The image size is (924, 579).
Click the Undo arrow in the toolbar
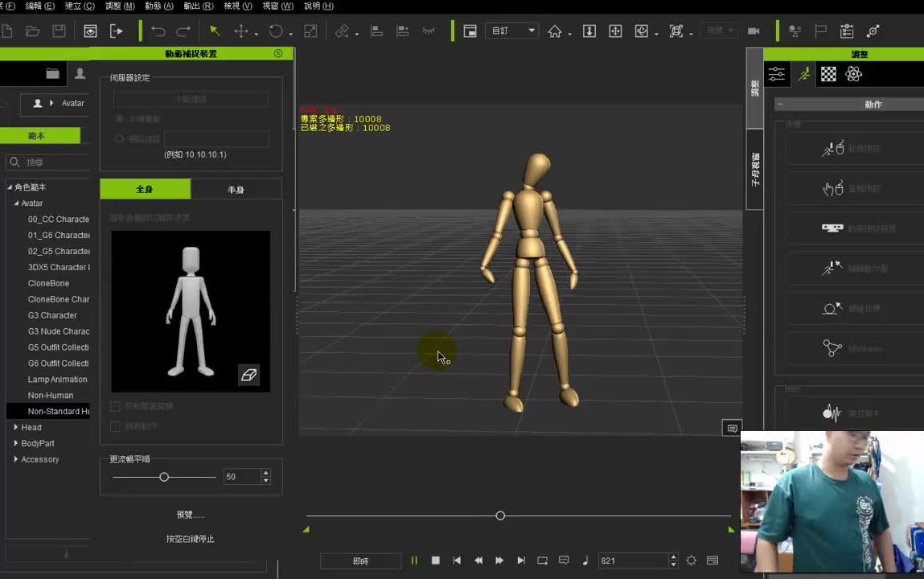158,31
